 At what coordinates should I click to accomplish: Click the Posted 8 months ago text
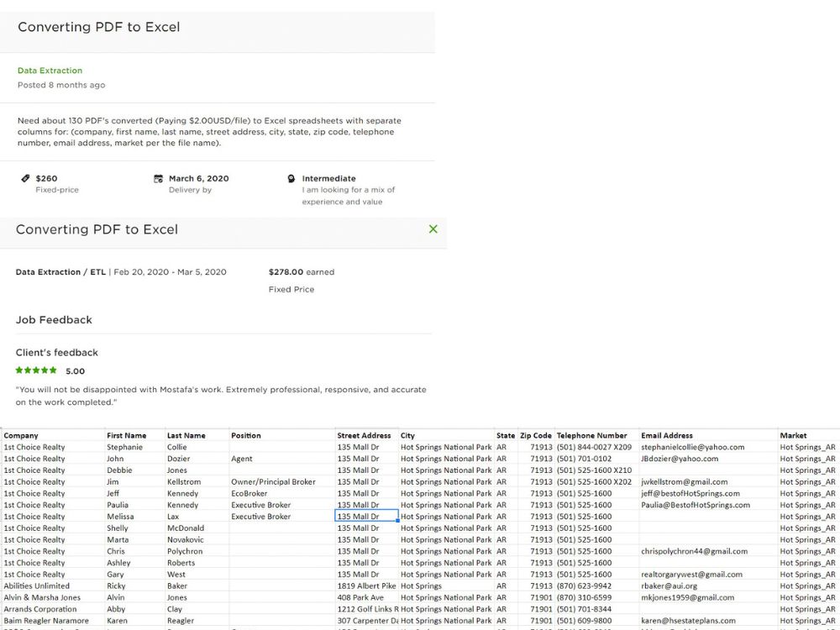click(x=61, y=85)
